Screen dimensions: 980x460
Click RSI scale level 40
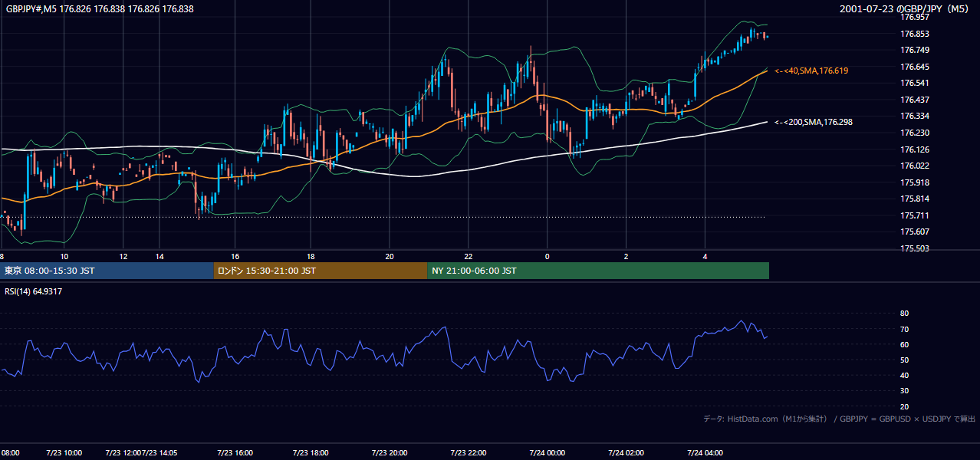click(904, 375)
